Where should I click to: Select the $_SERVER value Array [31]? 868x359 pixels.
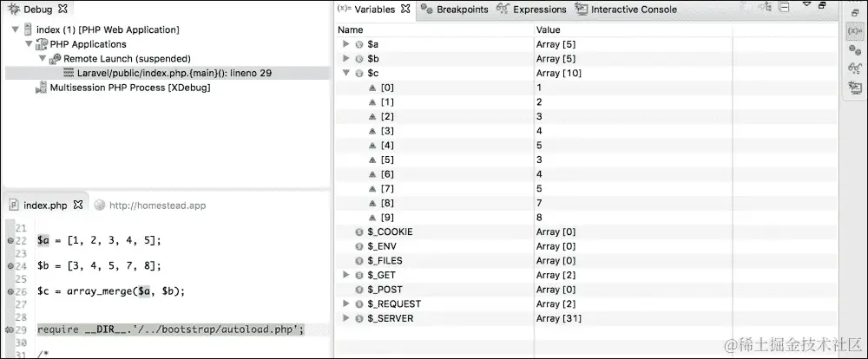tap(558, 318)
